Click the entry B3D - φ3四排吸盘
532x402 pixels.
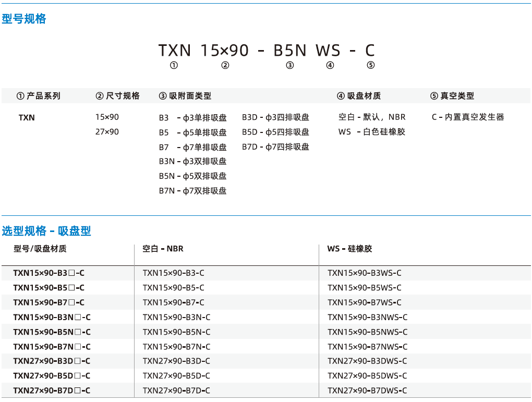coord(275,117)
